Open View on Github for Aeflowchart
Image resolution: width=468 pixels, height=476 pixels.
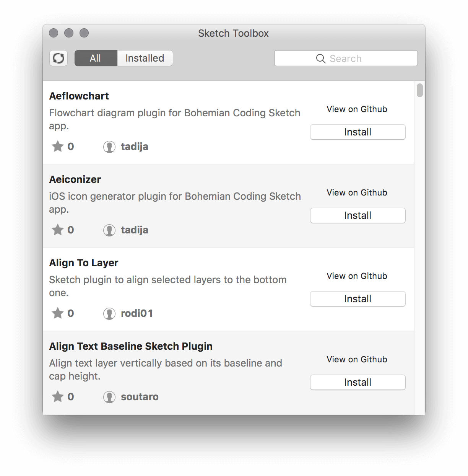(x=356, y=109)
